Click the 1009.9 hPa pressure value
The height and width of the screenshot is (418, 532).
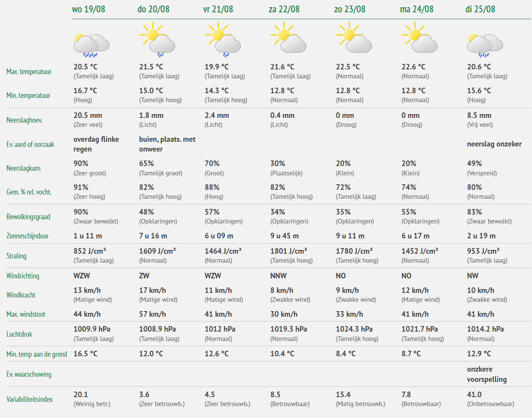[92, 329]
